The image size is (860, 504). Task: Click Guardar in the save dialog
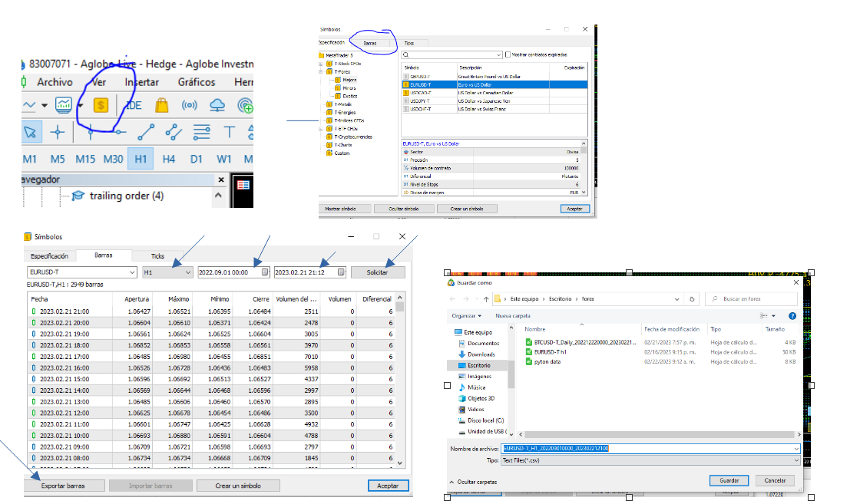(x=729, y=480)
